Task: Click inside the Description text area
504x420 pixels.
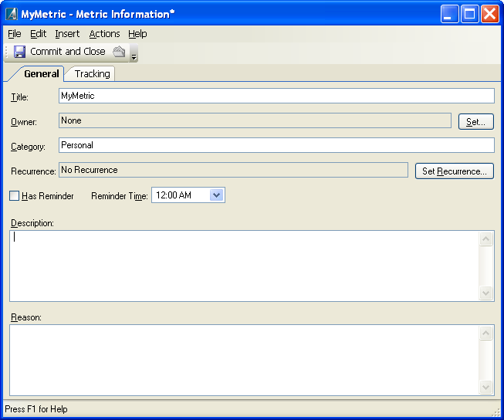Action: [x=245, y=266]
